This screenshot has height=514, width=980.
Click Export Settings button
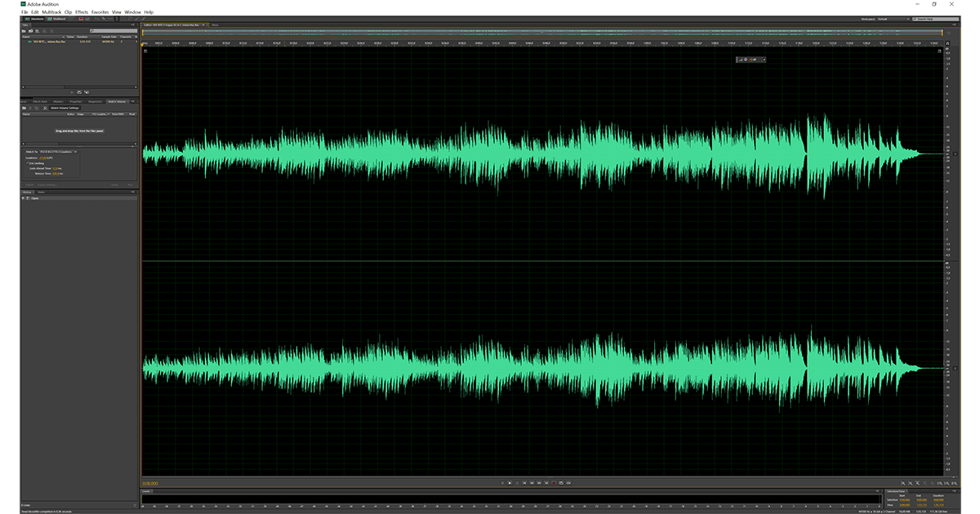pos(47,184)
